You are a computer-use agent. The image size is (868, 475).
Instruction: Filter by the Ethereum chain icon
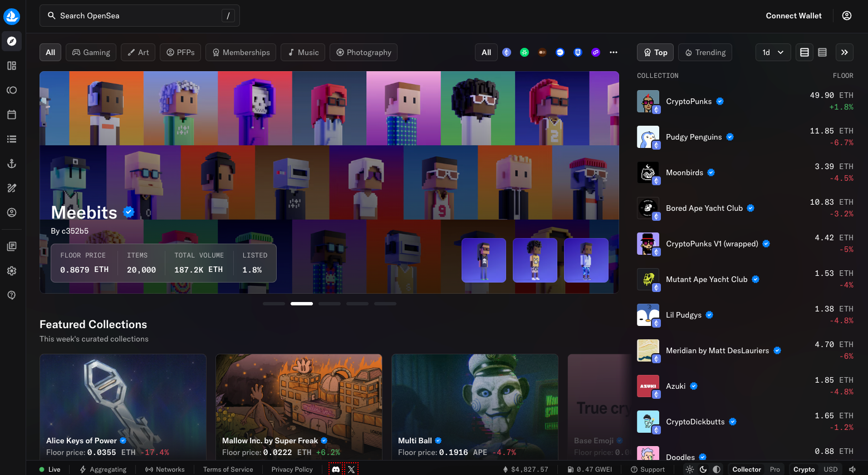pyautogui.click(x=507, y=52)
